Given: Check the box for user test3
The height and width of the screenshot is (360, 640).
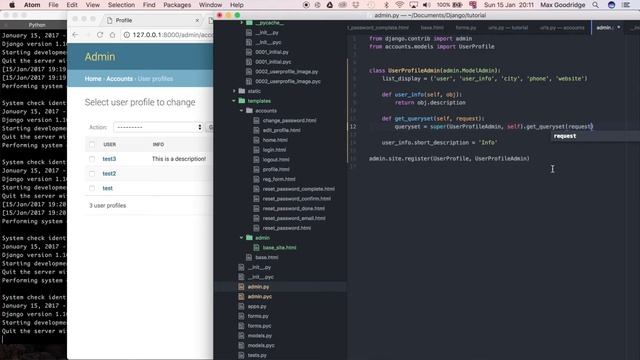Looking at the screenshot, I should click(92, 159).
